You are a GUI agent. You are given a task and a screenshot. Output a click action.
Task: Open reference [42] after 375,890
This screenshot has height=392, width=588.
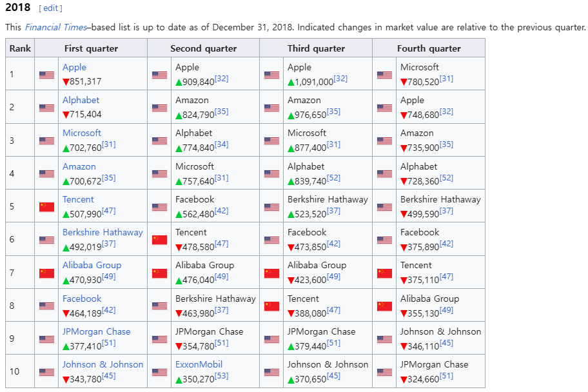click(446, 244)
